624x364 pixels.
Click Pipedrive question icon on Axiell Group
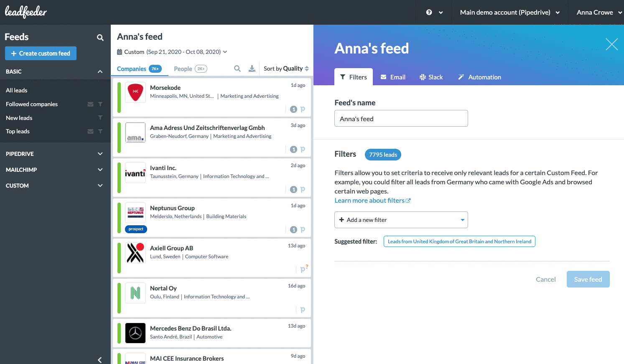click(x=304, y=269)
